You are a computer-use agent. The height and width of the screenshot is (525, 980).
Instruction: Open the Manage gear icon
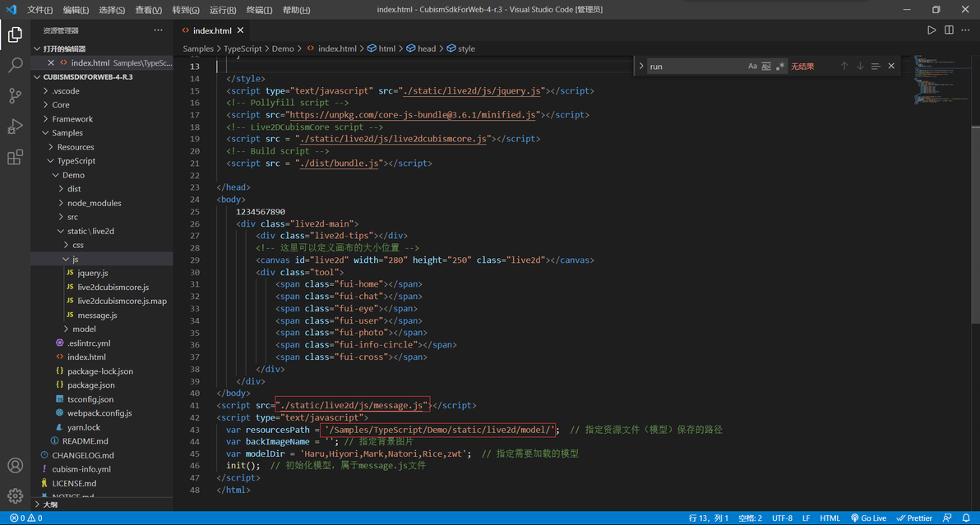[x=15, y=495]
